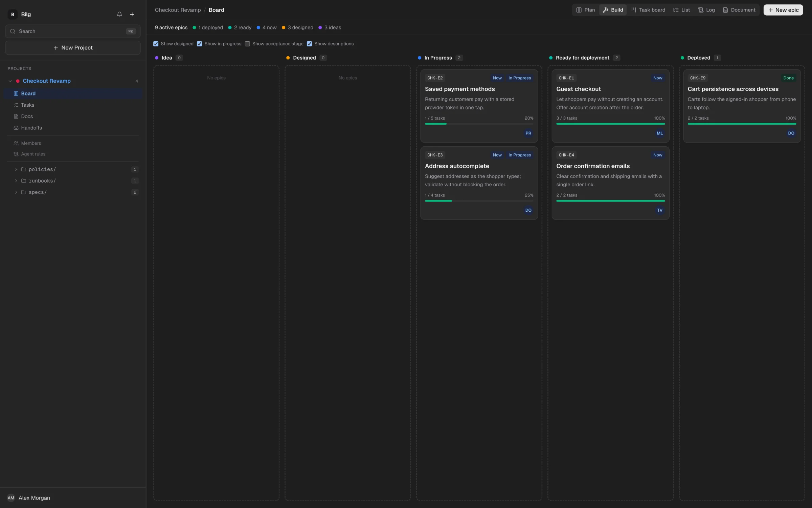
Task: Click the red dot beside Checkout Revamp
Action: [x=18, y=81]
